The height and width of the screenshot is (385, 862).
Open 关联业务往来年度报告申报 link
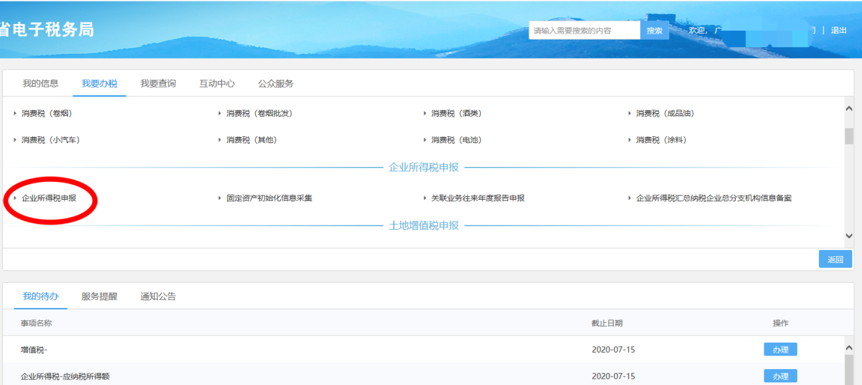point(478,198)
